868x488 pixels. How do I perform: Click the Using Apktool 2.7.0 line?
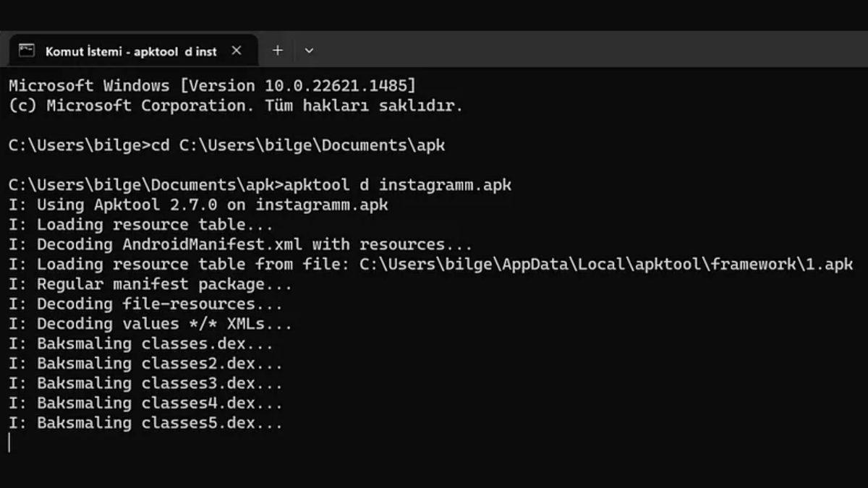(198, 205)
